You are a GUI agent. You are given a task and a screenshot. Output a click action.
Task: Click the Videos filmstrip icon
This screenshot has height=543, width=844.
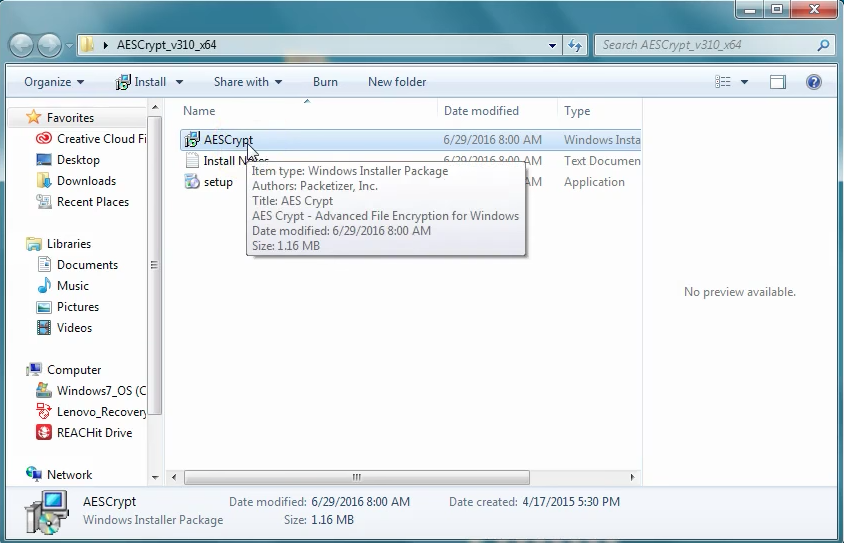tap(44, 327)
